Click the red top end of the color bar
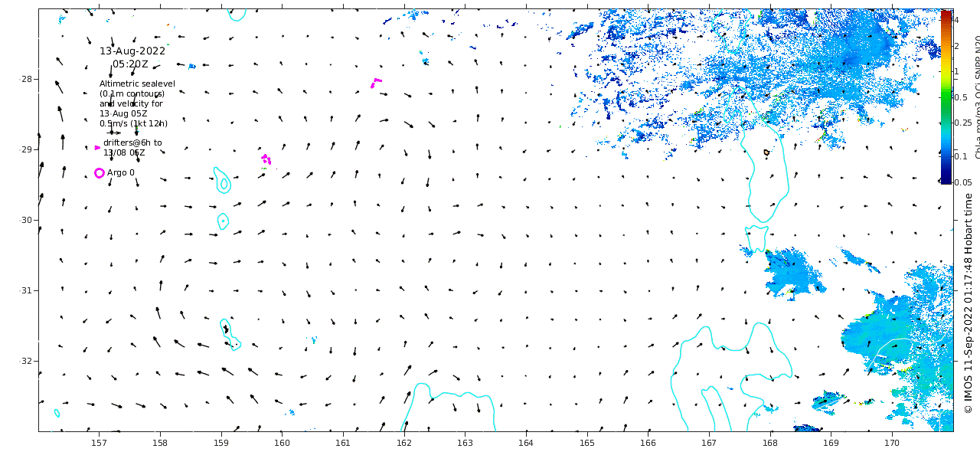980x452 pixels. pos(946,13)
